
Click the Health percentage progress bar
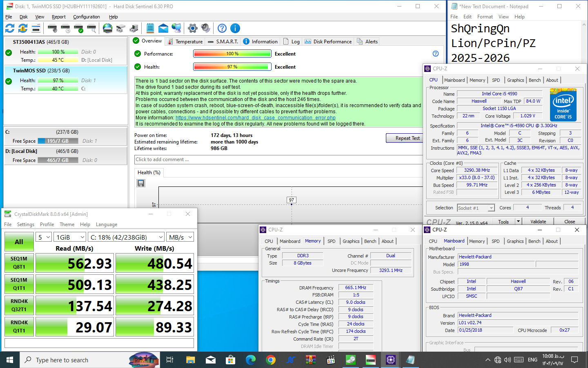(232, 67)
